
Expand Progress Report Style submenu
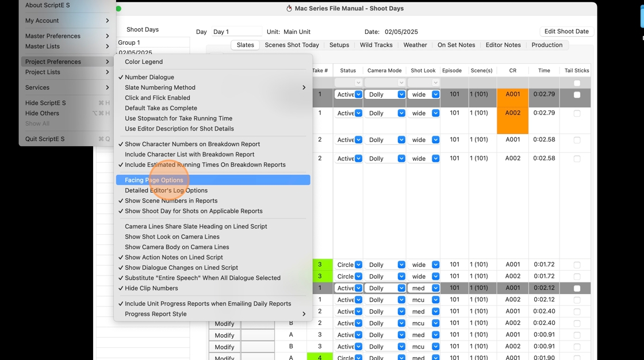coord(213,314)
